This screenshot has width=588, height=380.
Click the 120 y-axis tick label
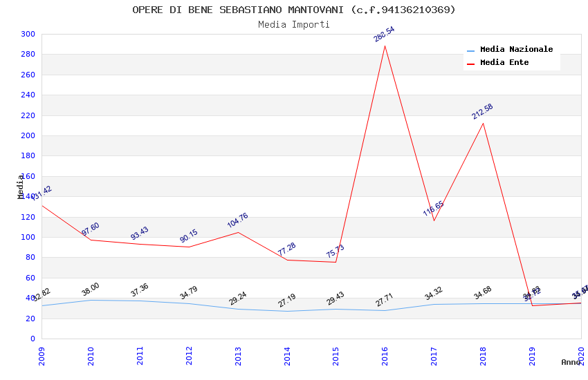[x=28, y=217]
